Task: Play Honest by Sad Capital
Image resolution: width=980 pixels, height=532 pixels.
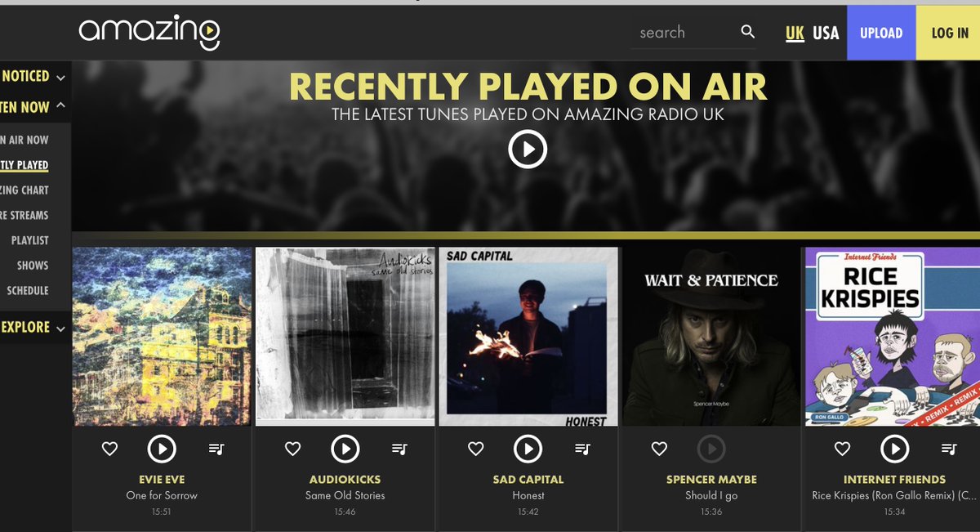Action: [528, 449]
